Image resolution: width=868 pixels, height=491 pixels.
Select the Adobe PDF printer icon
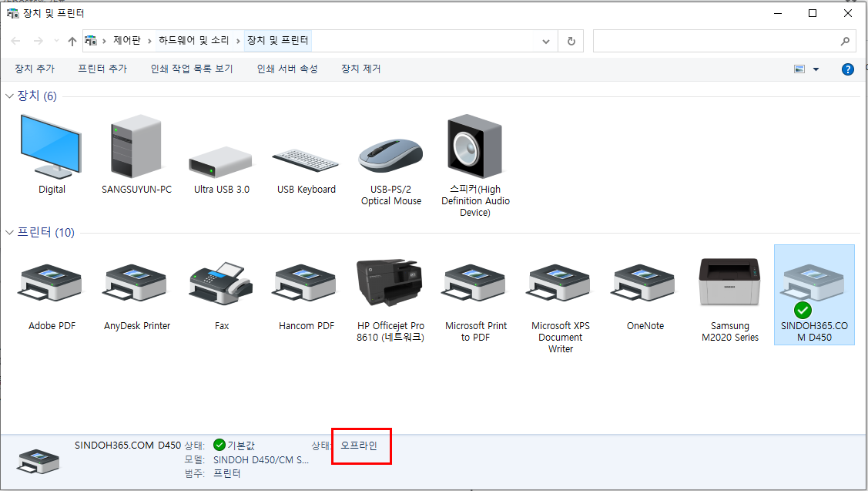(51, 283)
